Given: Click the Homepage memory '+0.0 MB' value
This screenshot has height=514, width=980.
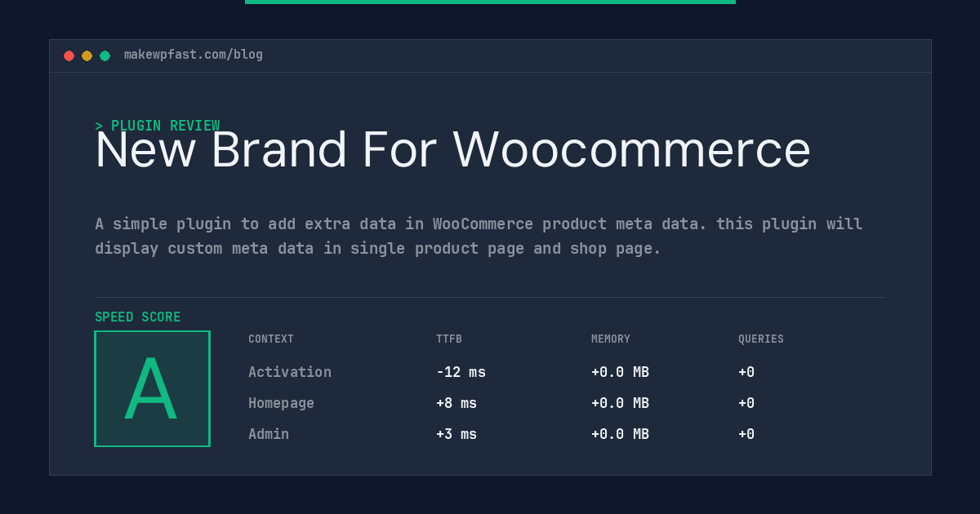Looking at the screenshot, I should coord(620,403).
